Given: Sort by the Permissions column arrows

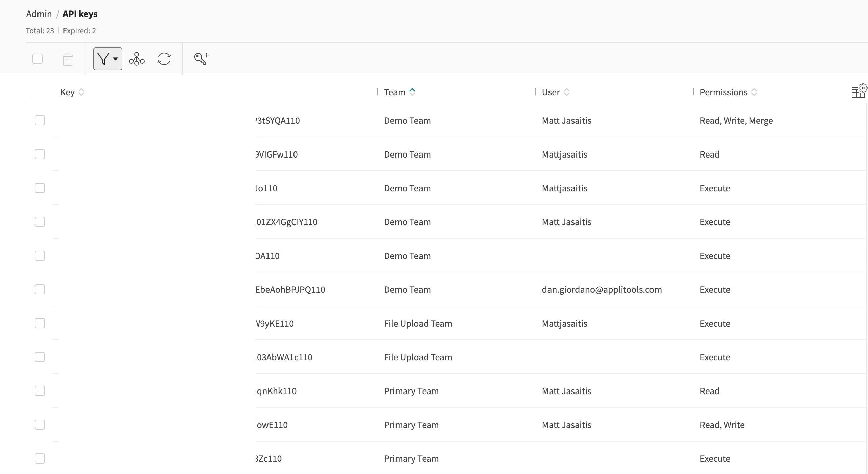Looking at the screenshot, I should [x=754, y=92].
